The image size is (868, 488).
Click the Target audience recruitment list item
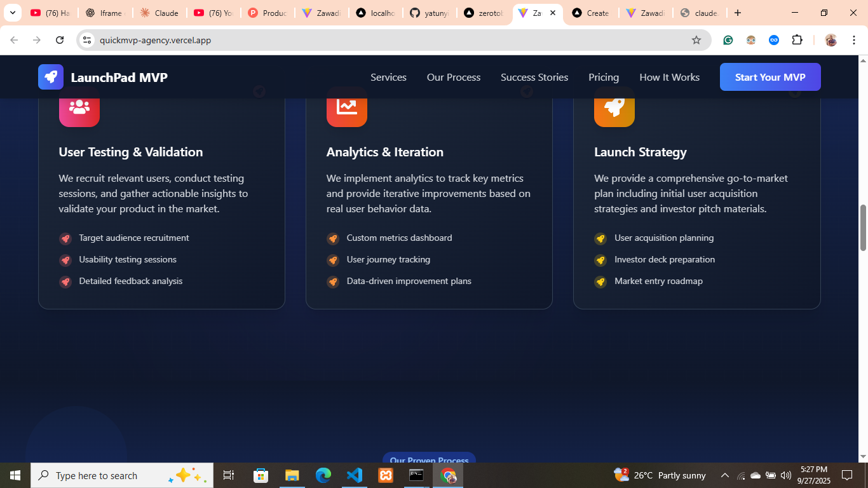point(134,238)
